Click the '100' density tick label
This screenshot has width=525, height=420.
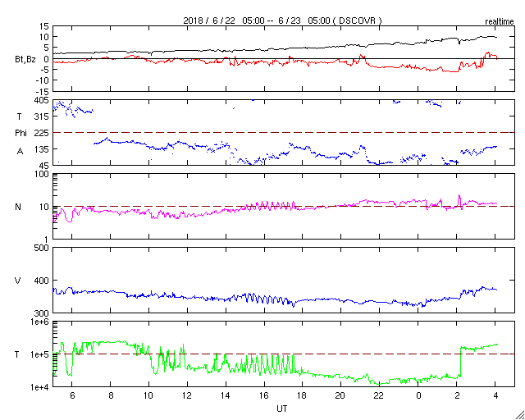(43, 175)
